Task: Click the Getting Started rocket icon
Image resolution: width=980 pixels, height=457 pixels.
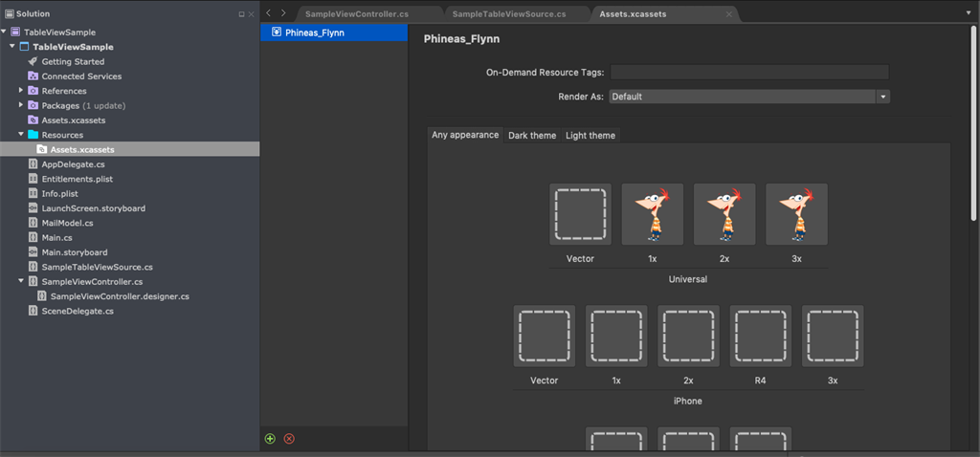Action: [33, 61]
